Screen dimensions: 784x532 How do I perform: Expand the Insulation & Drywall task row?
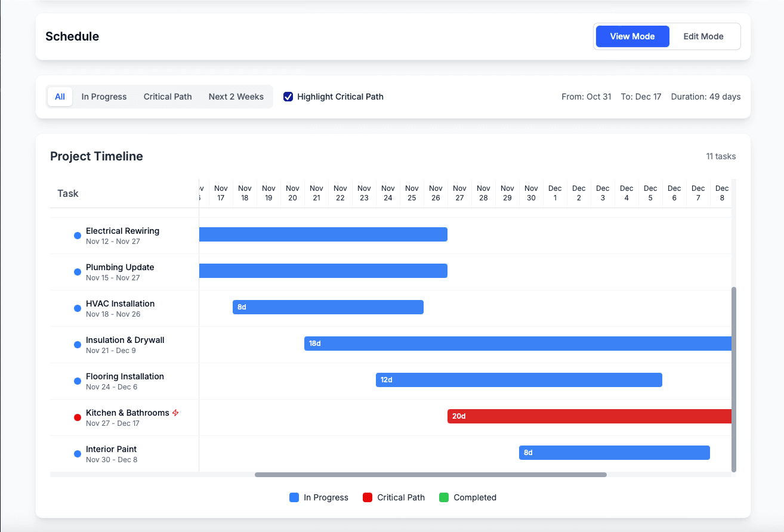[125, 339]
